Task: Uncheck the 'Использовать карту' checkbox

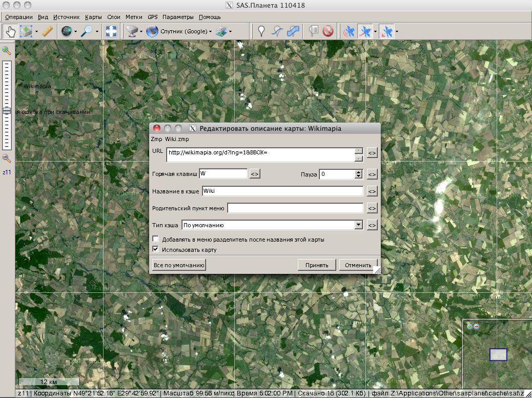Action: pyautogui.click(x=156, y=250)
